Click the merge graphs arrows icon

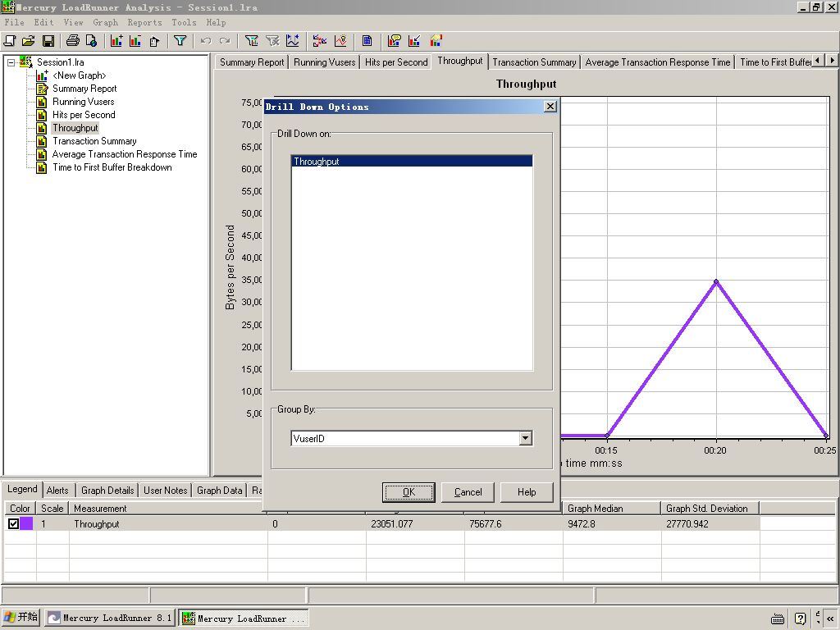tap(320, 41)
